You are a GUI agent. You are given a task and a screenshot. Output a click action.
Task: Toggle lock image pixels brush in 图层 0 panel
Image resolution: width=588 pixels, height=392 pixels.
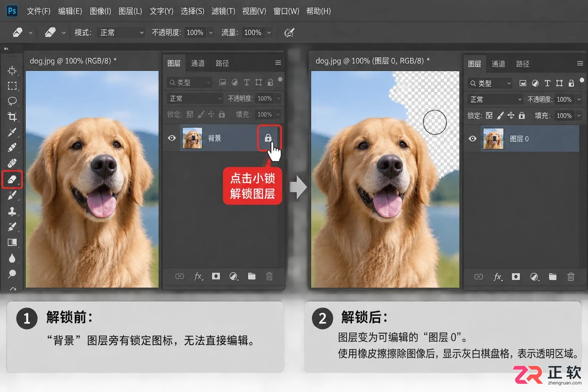point(500,116)
